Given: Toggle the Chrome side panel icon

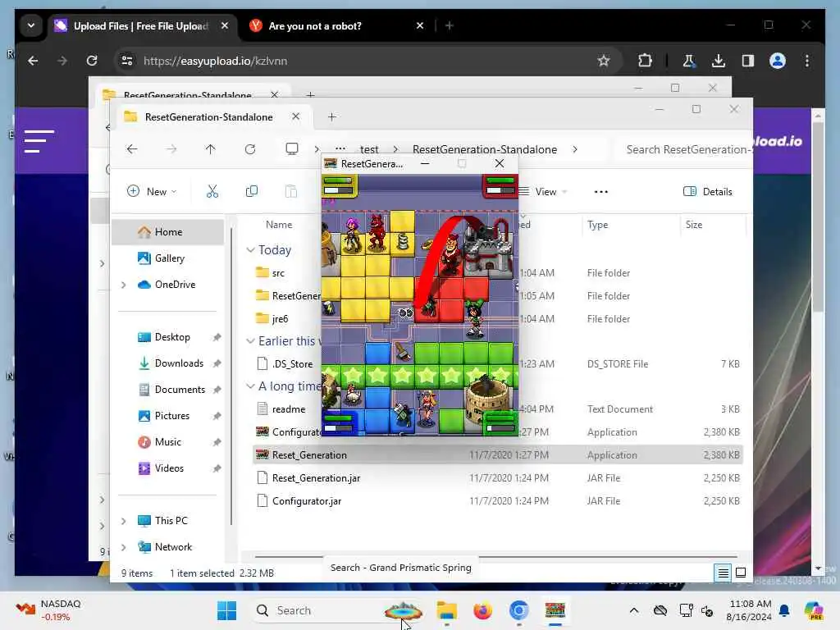Looking at the screenshot, I should [748, 61].
